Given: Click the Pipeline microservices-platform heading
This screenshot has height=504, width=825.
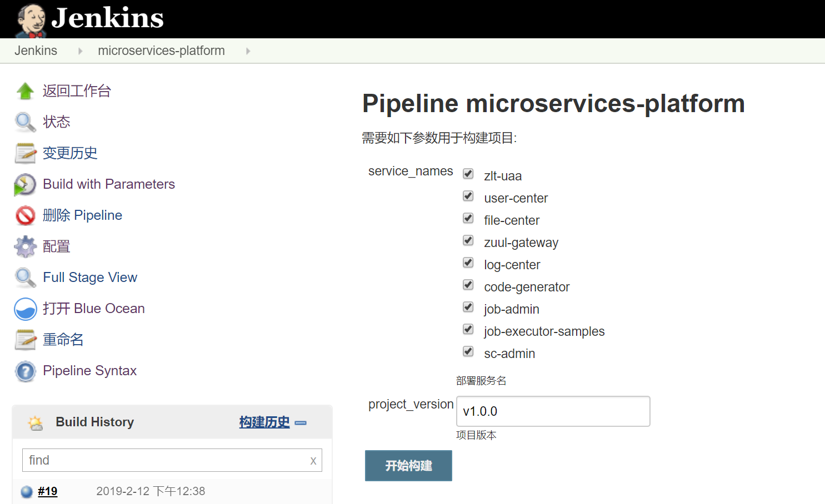Looking at the screenshot, I should (553, 103).
